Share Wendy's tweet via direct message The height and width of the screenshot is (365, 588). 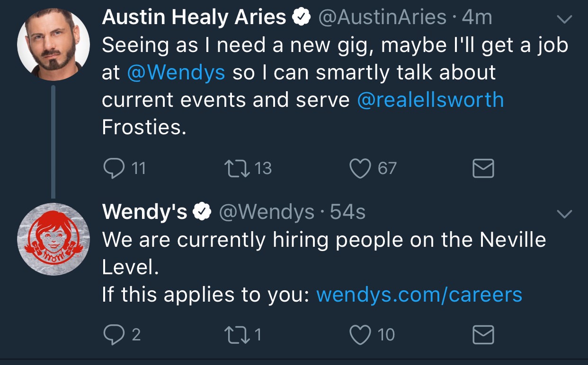pyautogui.click(x=483, y=335)
